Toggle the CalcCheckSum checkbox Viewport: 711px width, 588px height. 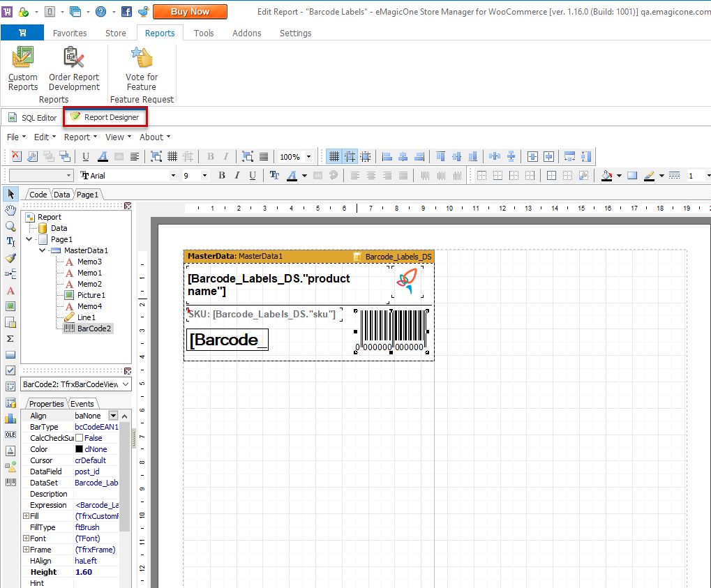(x=79, y=438)
